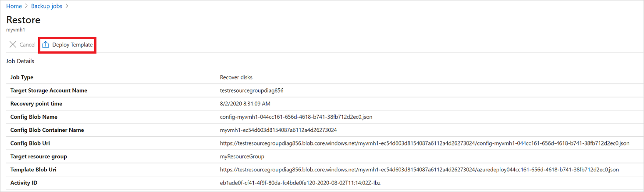Select the Job Details heading
Viewport: 644px width, 192px height.
(20, 61)
